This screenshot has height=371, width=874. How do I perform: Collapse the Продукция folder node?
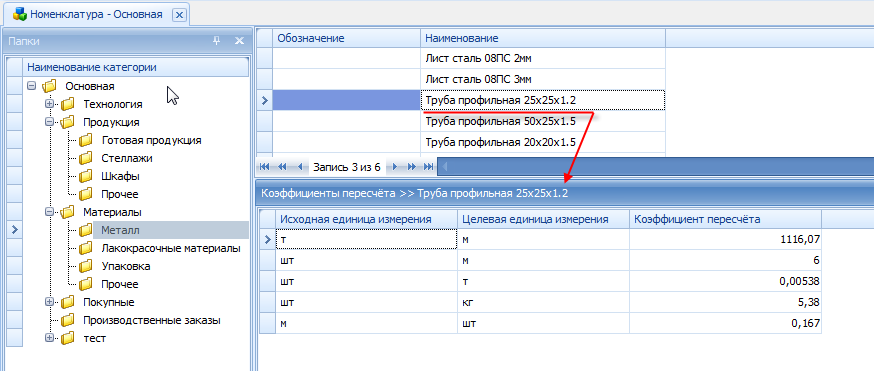pyautogui.click(x=49, y=122)
